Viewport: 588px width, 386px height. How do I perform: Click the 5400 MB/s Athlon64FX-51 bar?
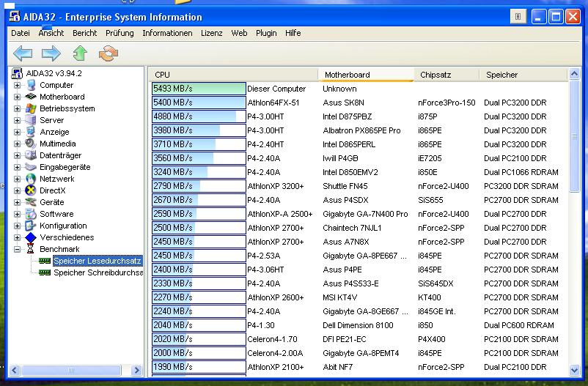[x=199, y=103]
